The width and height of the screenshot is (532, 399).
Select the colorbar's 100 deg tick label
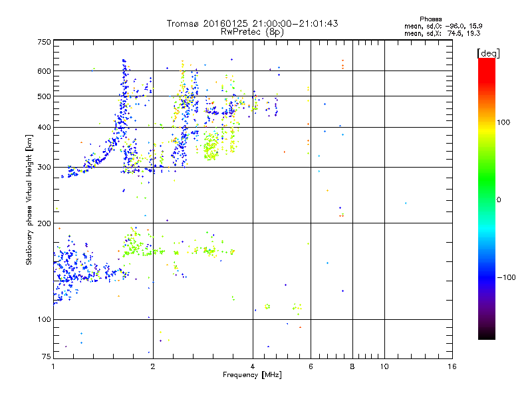tap(503, 122)
